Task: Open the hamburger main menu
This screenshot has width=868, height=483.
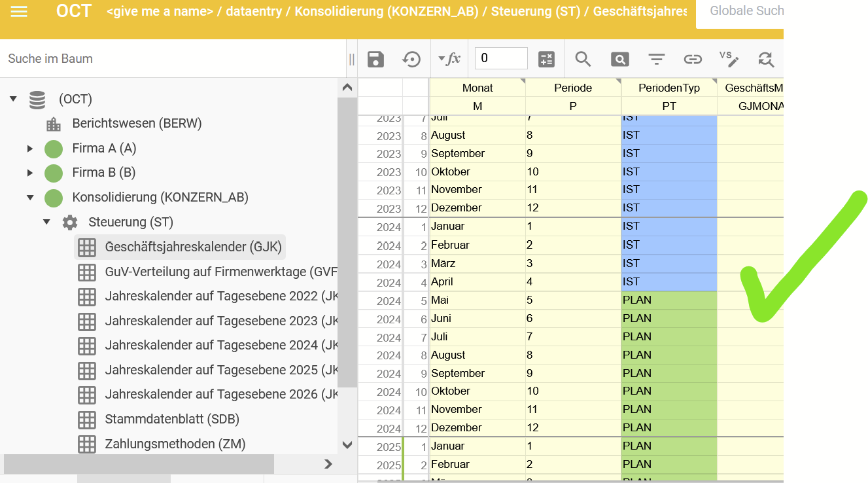Action: pos(19,12)
